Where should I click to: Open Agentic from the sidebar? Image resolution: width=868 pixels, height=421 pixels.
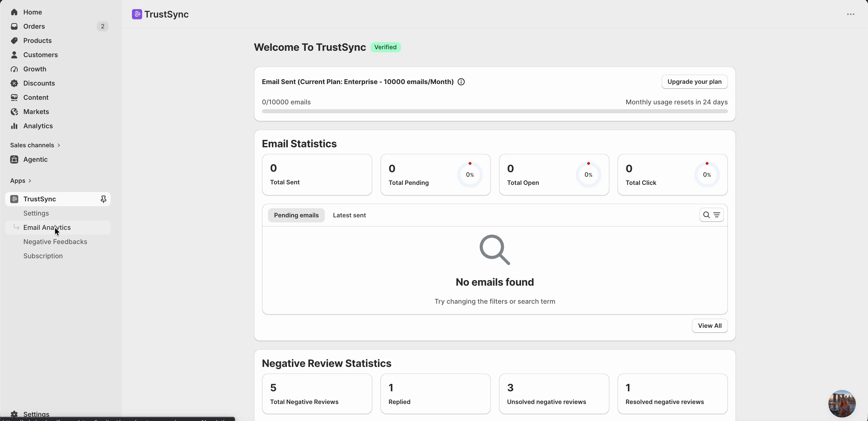coord(35,159)
